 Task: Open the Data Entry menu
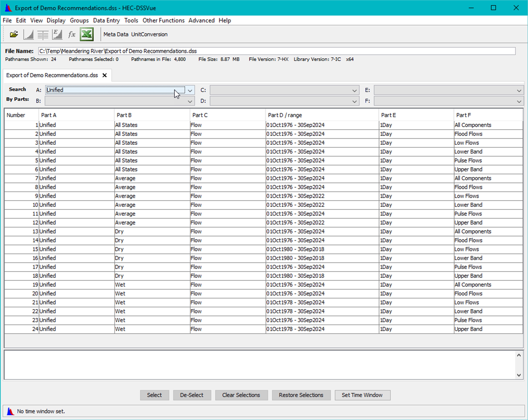106,20
